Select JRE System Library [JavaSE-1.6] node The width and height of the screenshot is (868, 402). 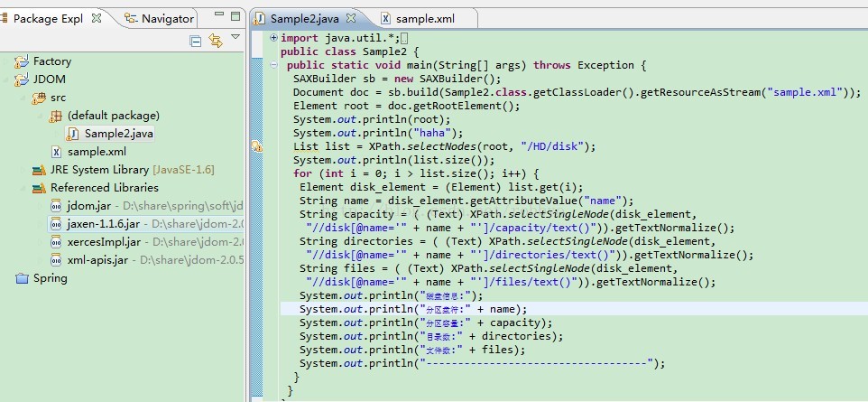(133, 170)
